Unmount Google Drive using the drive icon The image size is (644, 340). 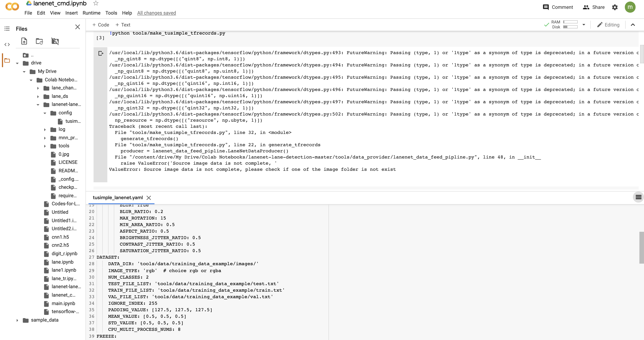[55, 41]
